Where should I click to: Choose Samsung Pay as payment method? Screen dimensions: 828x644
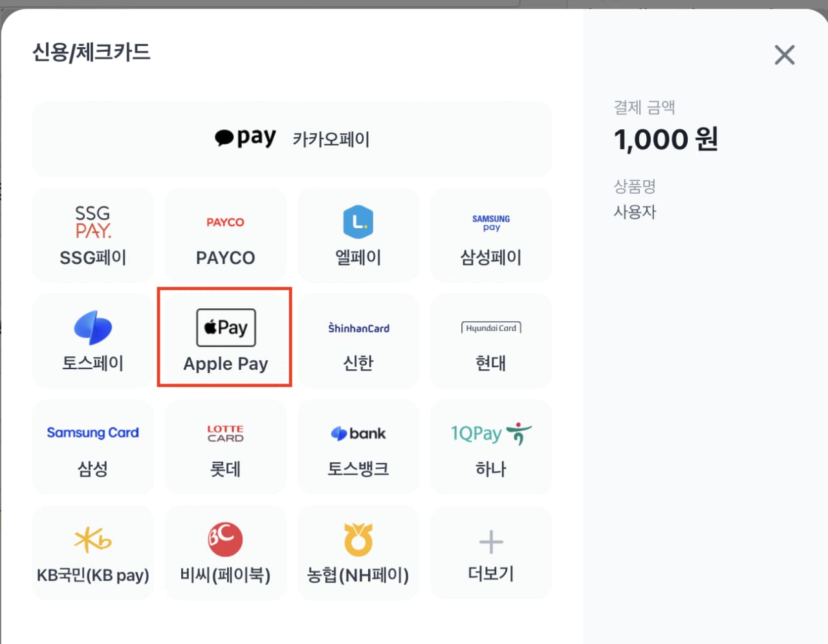coord(490,235)
